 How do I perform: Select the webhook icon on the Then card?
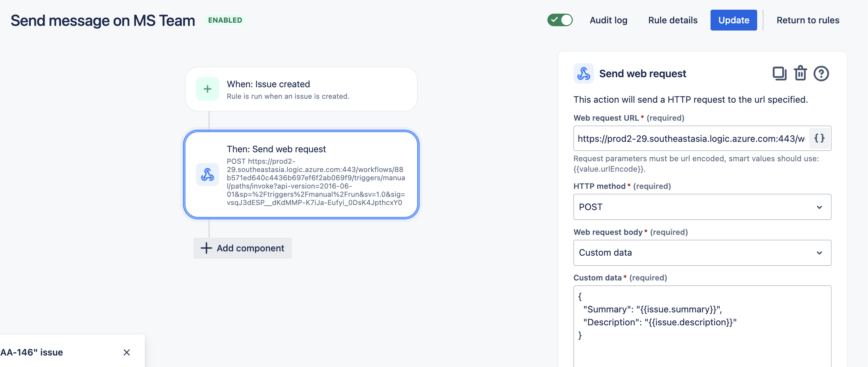pyautogui.click(x=207, y=175)
